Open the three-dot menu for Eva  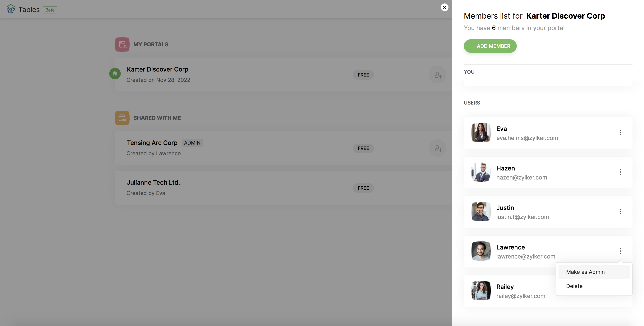[620, 133]
